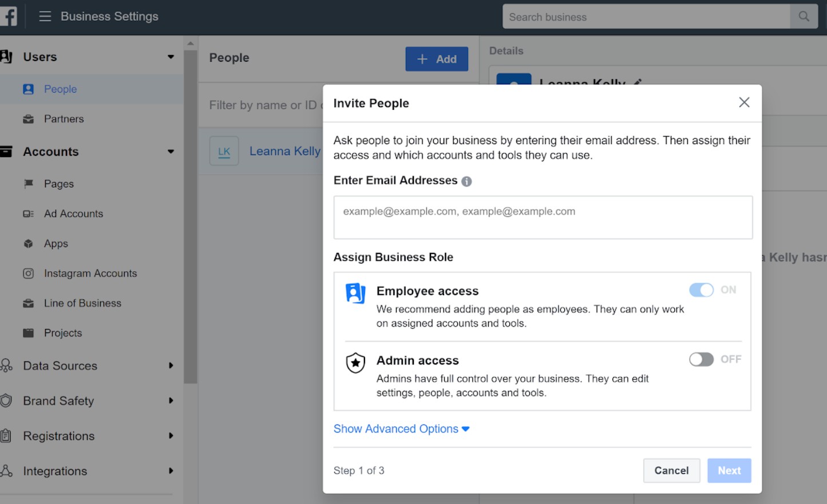Enable the Admin access toggle
This screenshot has width=827, height=504.
pyautogui.click(x=701, y=359)
